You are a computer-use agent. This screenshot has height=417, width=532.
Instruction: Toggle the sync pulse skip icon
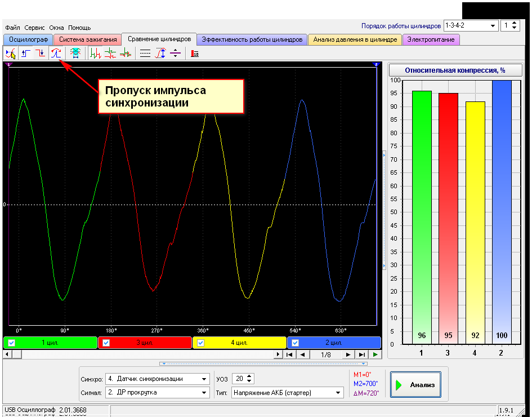click(56, 54)
